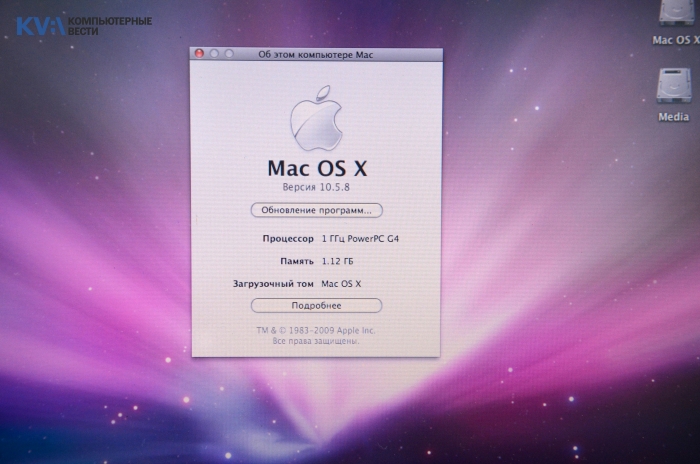
Task: Click the Загрузочный том label
Action: [273, 284]
